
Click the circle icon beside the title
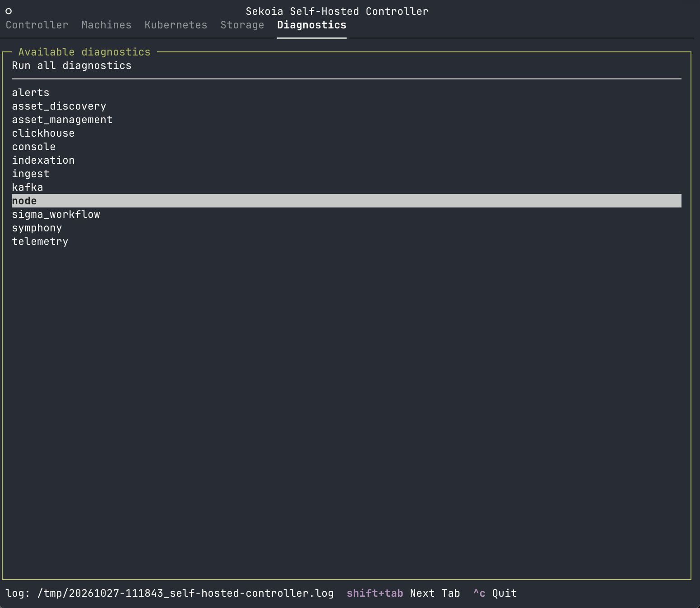pos(9,11)
